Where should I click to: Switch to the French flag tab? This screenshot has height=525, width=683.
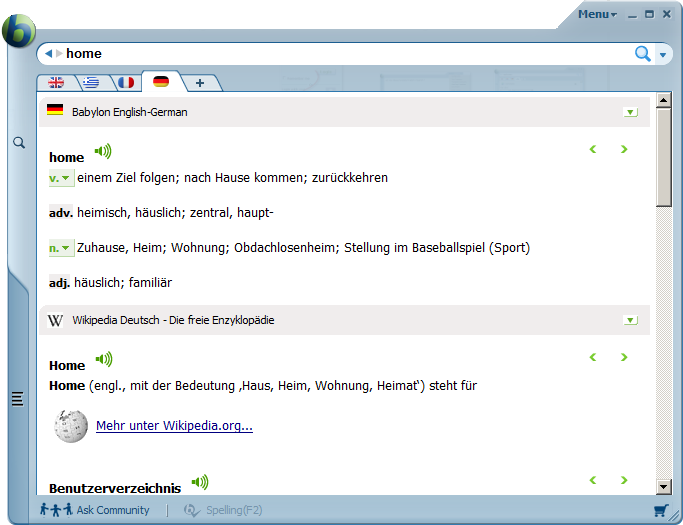pos(126,82)
